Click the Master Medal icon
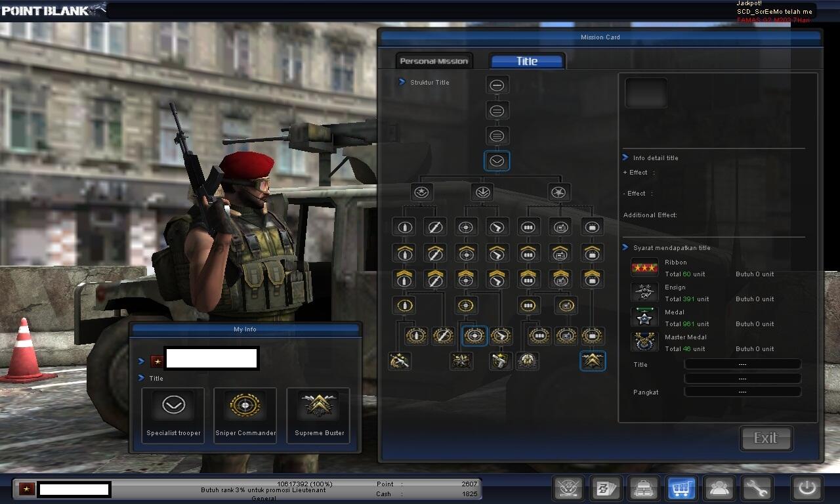840x504 pixels. pos(644,342)
